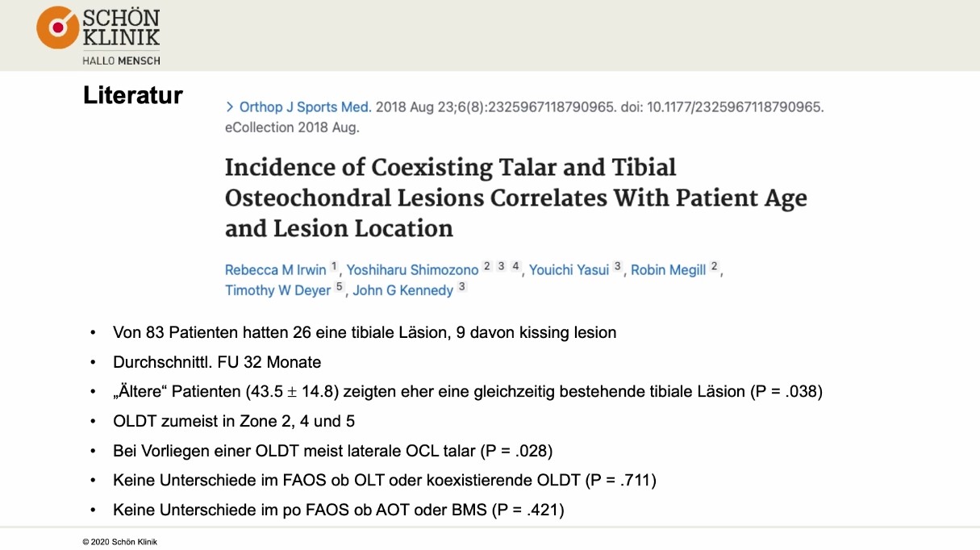Click the © 2020 Schön Klinik footer

coord(120,542)
